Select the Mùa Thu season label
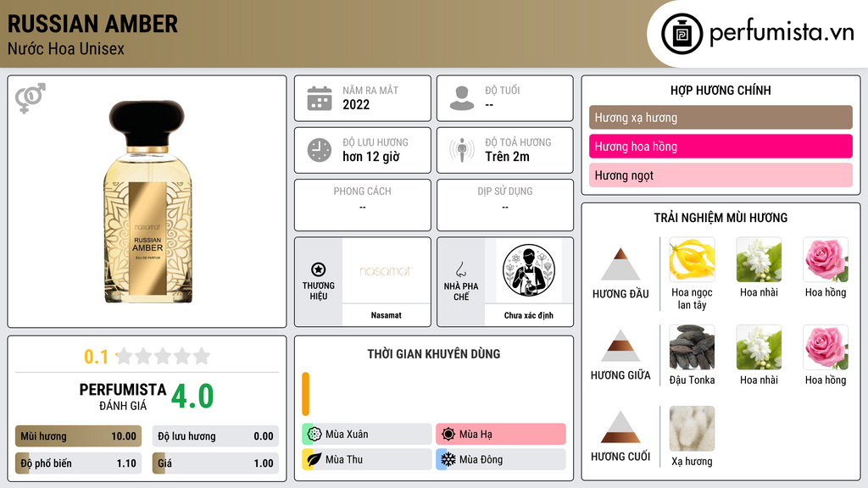The width and height of the screenshot is (868, 488). 344,459
